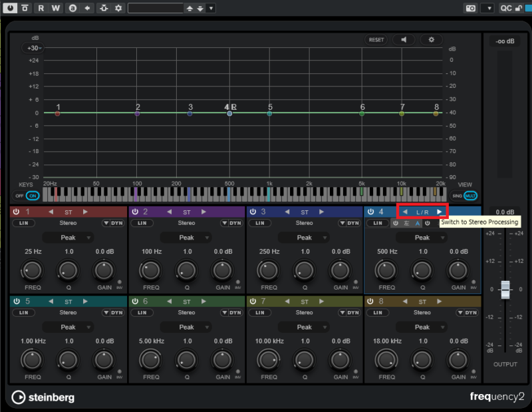This screenshot has width=532, height=412.
Task: Toggle band 2 power button
Action: (135, 212)
